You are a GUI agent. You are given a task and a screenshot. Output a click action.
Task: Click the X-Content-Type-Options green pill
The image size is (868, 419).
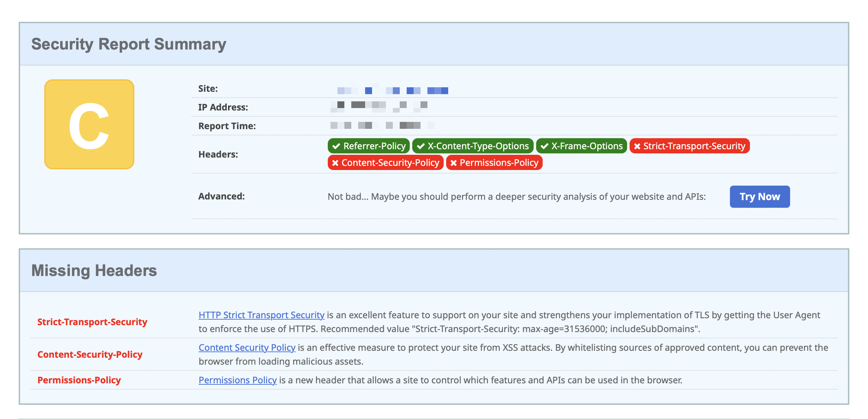point(472,146)
